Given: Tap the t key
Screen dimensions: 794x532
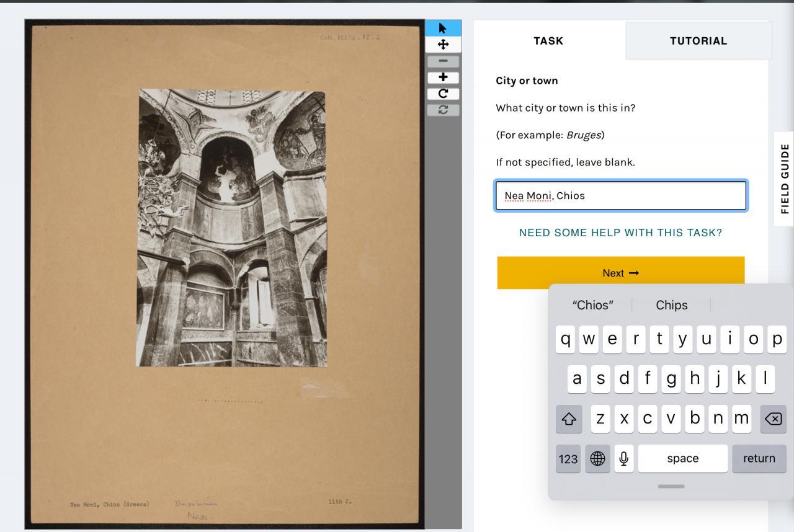Looking at the screenshot, I should 659,339.
